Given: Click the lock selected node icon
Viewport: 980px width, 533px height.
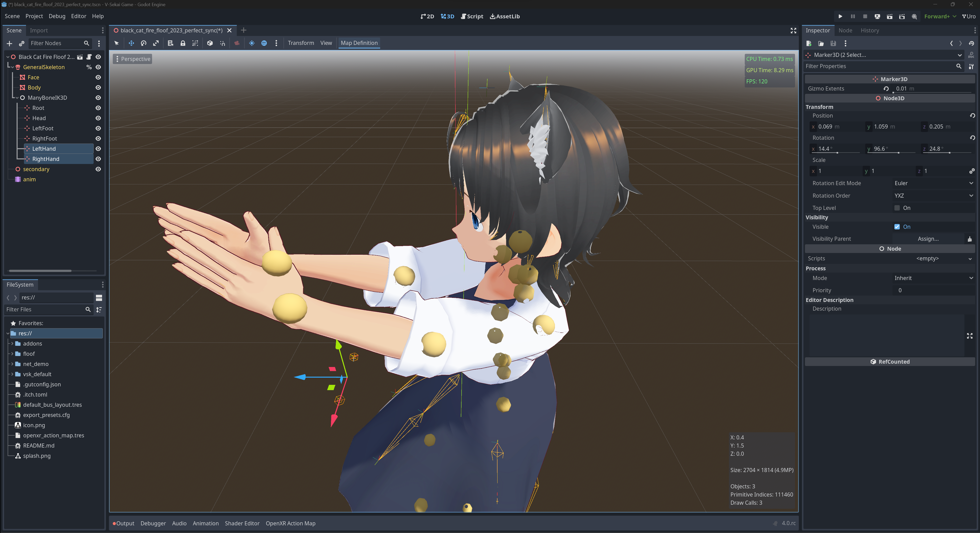Looking at the screenshot, I should pos(183,43).
